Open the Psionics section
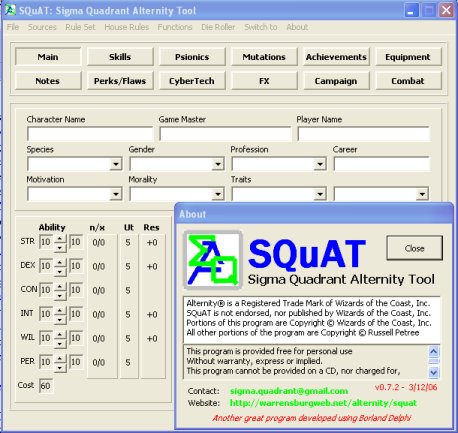458x433 pixels. coord(192,57)
